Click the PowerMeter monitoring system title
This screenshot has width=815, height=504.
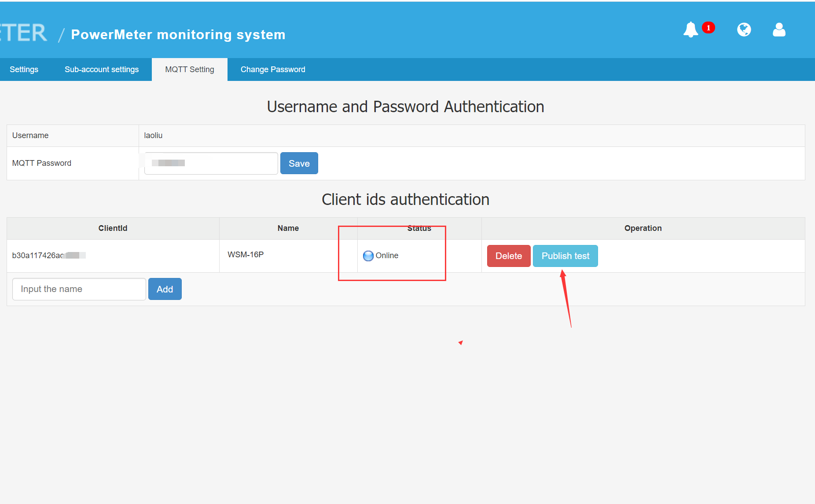click(x=178, y=35)
